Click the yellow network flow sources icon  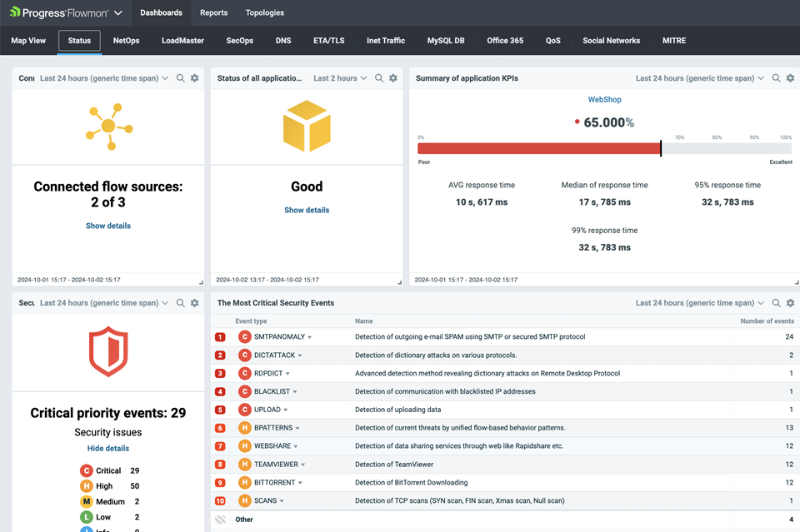click(x=108, y=127)
